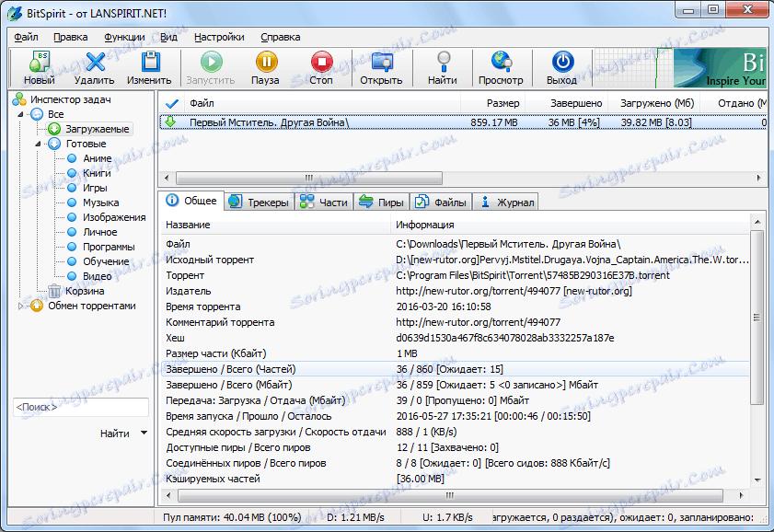Screen dimensions: 774x532
Task: Open the Справка menu
Action: click(281, 37)
